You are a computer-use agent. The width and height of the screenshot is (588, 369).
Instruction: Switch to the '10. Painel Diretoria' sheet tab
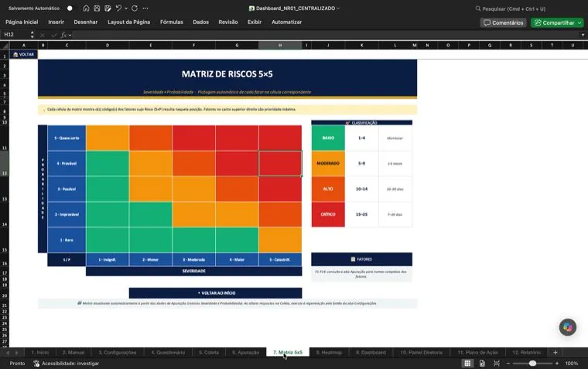[x=421, y=353]
